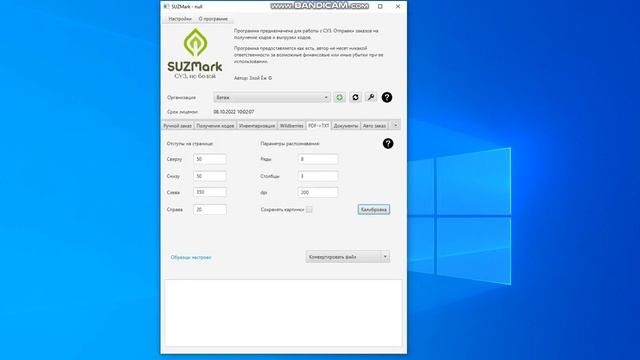Open help icon in PDF->TXT tab
Image resolution: width=640 pixels, height=360 pixels.
(388, 144)
